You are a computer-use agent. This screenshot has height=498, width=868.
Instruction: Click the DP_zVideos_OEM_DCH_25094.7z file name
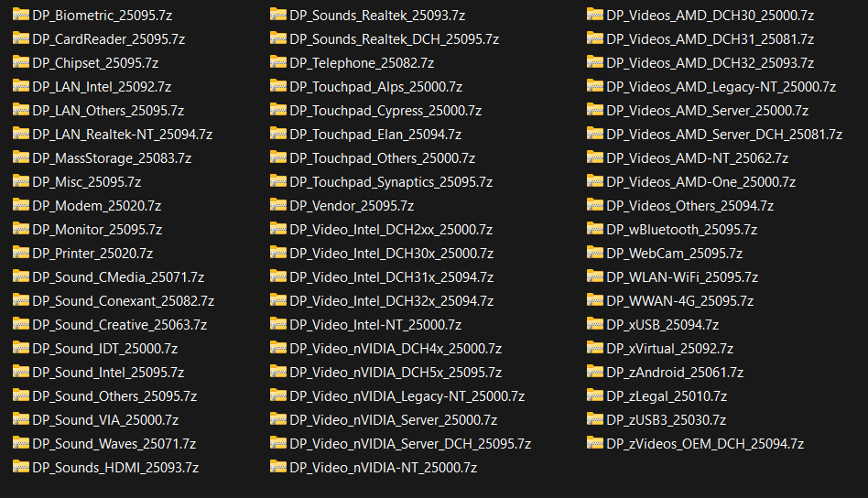coord(704,444)
